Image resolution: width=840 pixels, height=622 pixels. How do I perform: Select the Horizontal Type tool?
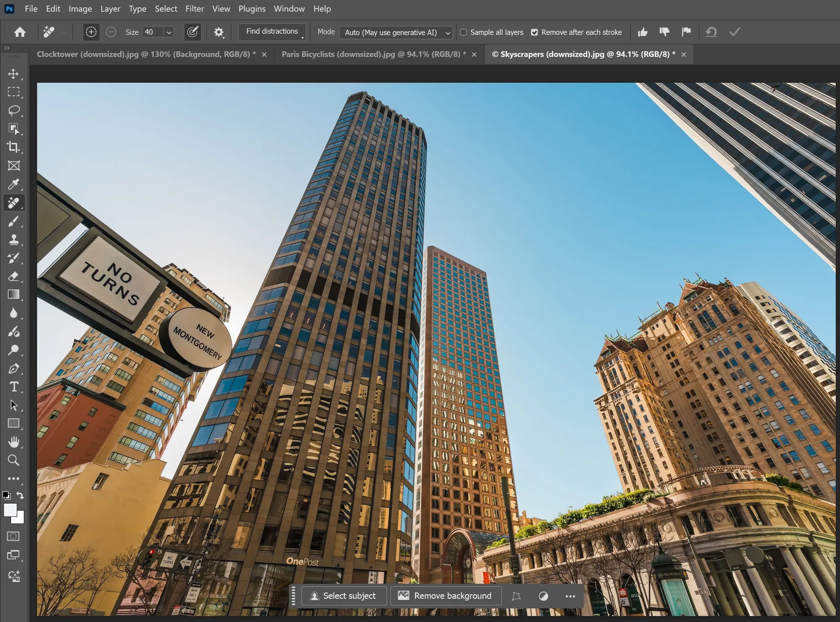coord(13,387)
